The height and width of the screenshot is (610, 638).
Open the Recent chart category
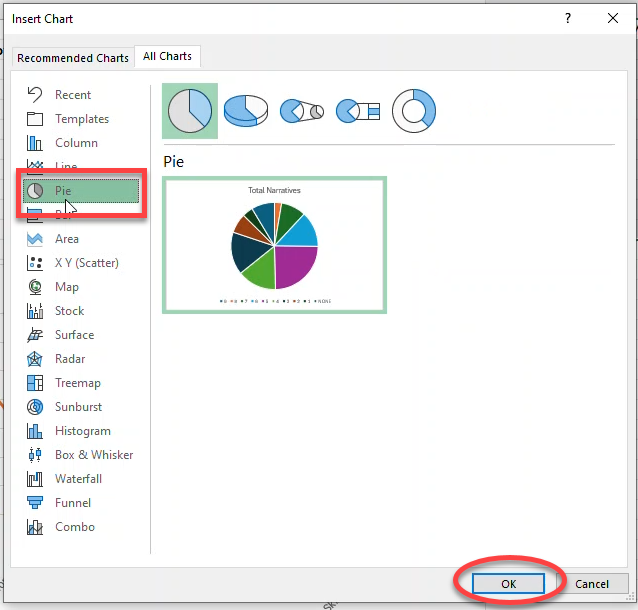[72, 95]
